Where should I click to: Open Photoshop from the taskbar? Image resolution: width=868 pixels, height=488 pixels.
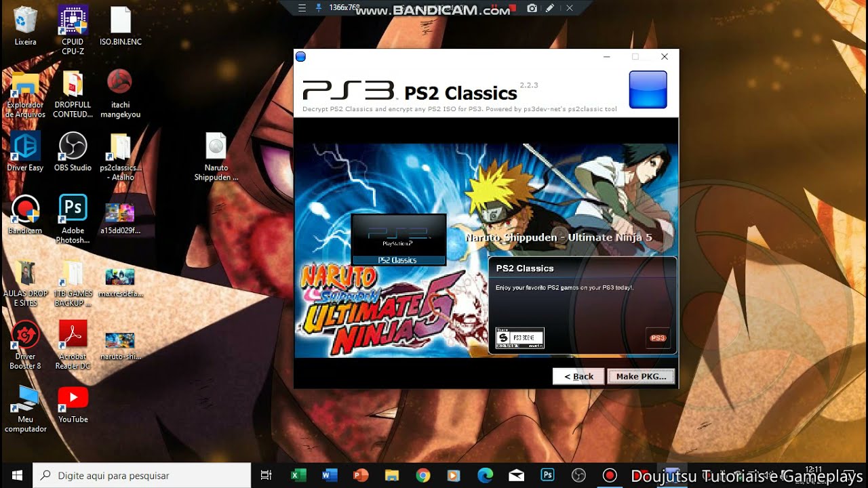tap(547, 475)
